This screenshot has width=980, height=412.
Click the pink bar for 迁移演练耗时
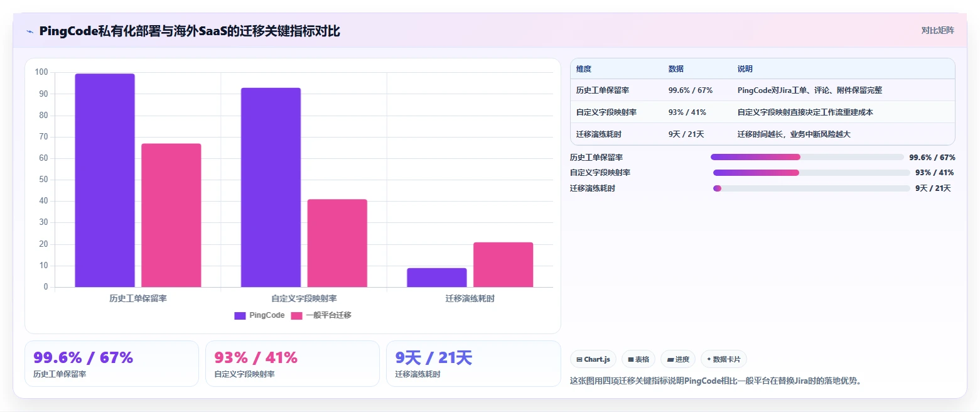[x=503, y=265]
